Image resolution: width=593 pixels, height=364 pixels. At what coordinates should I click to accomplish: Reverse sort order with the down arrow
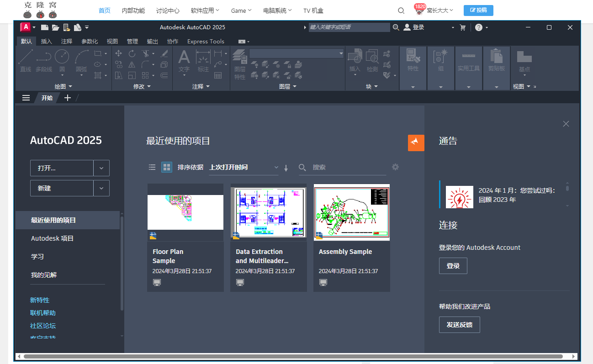(286, 168)
